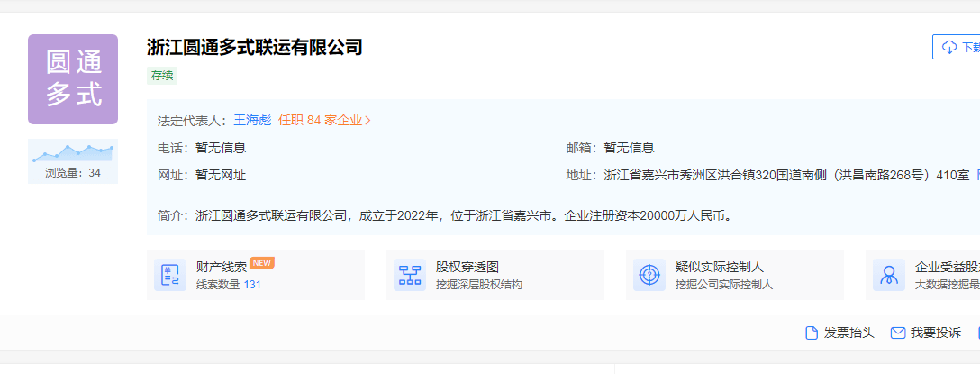Click the 股权穿透图 hierarchy icon
Viewport: 980px width, 374px height.
[x=410, y=275]
